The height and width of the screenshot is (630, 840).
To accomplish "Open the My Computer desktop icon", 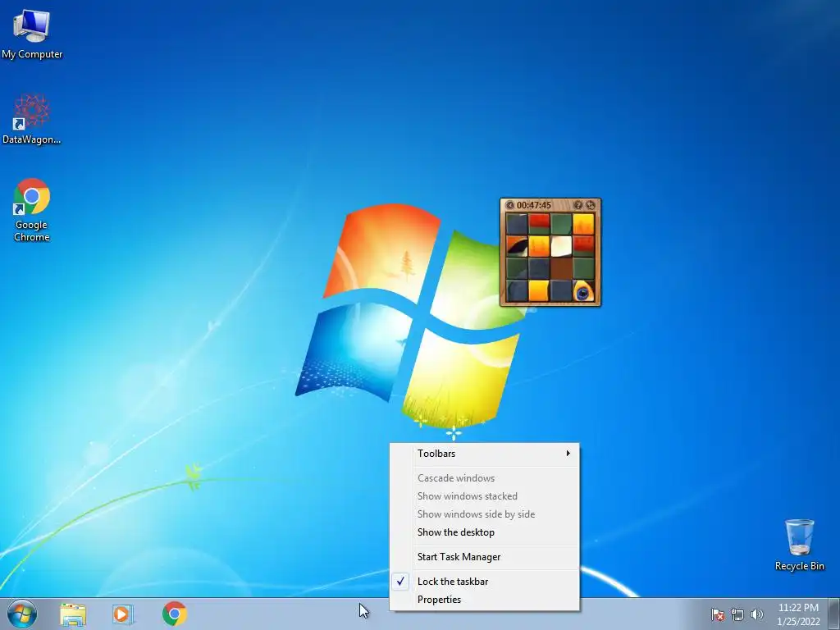I will pos(32,33).
